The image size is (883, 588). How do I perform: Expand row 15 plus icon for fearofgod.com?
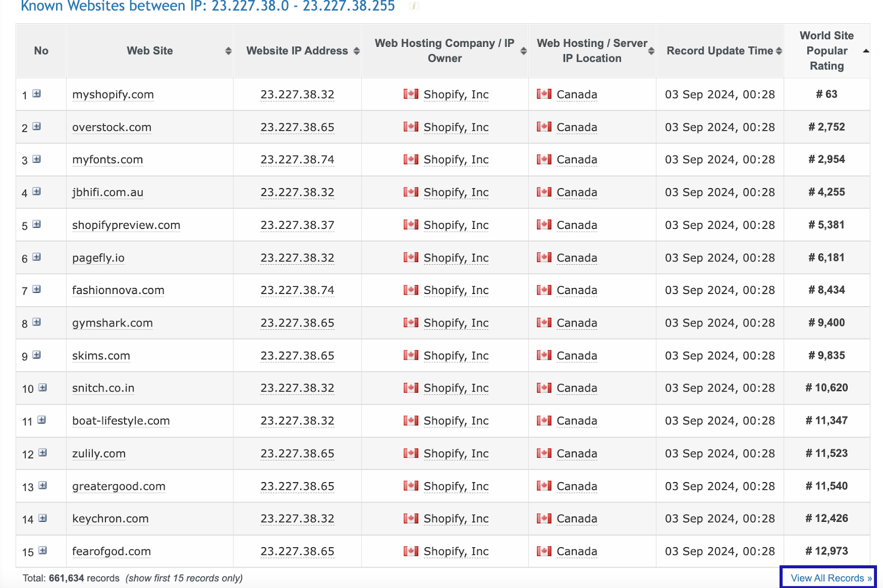[42, 550]
